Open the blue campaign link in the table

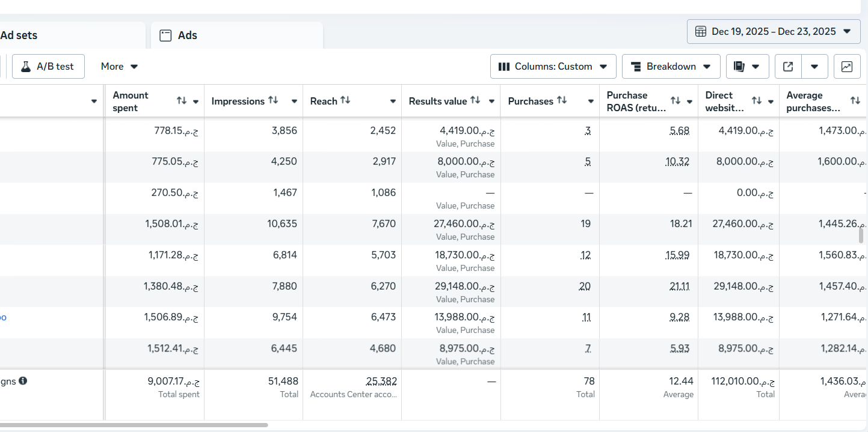point(2,317)
